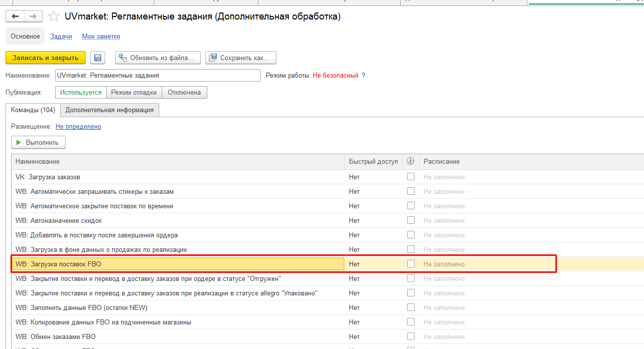This screenshot has height=349, width=644.
Task: Select row ending with статусе "Отгружен"
Action: (x=328, y=278)
